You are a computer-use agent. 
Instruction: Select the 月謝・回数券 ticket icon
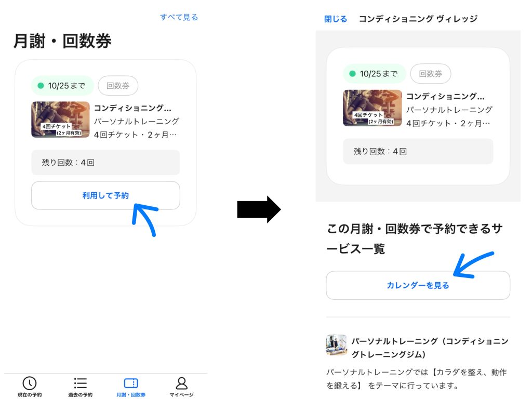coord(131,383)
